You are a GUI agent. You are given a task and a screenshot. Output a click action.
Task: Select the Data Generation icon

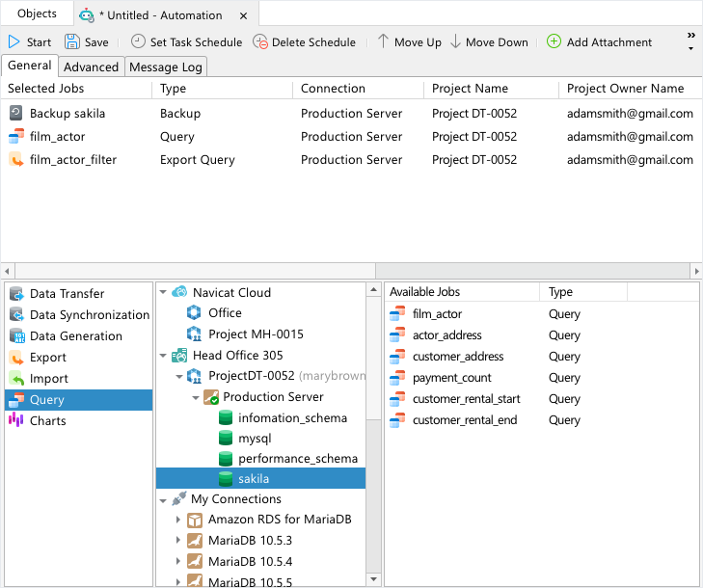pos(16,335)
